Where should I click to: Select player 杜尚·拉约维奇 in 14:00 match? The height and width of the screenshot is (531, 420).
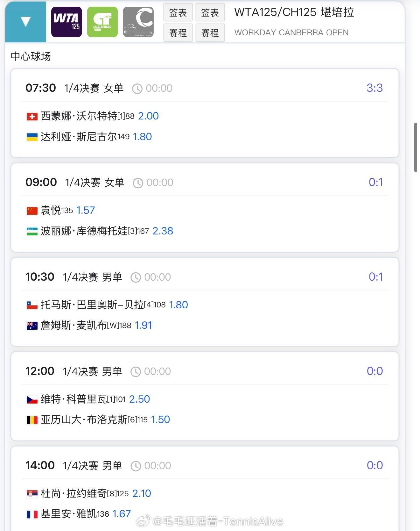[x=74, y=493]
